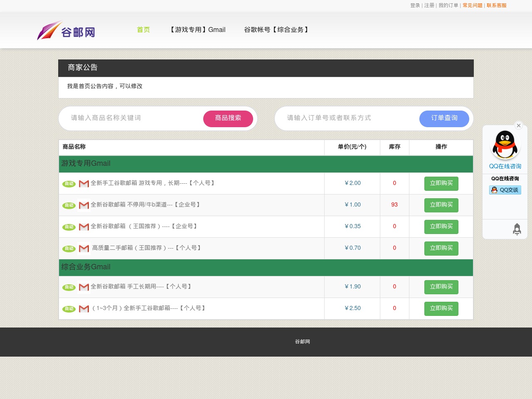Click Gmail icon for 全新谷歌邮箱（王国推荐）企业号 row
Viewport: 532px width, 399px height.
[x=84, y=227]
